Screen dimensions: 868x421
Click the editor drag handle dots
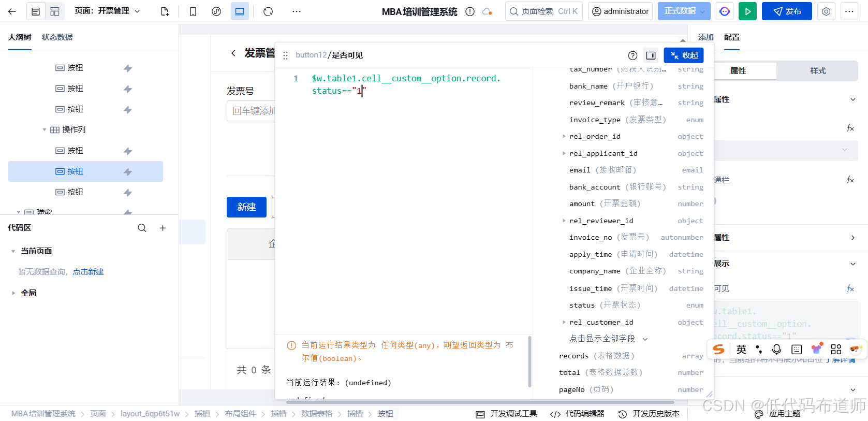[286, 55]
